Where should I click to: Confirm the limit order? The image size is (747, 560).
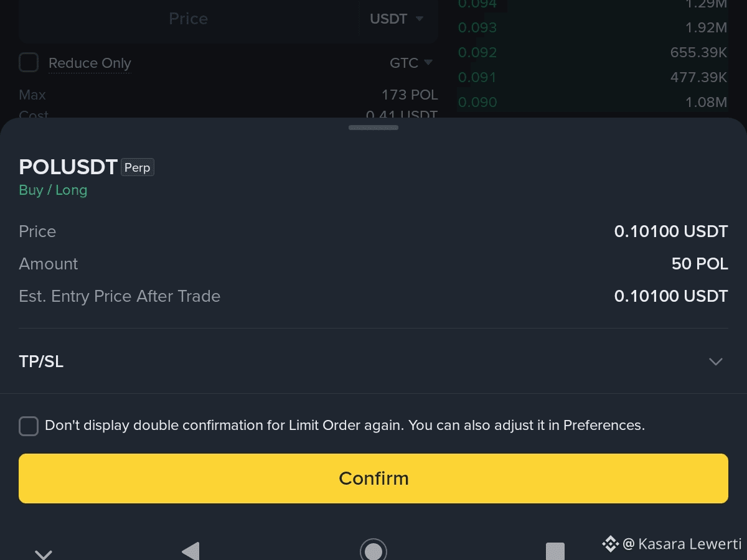[374, 478]
